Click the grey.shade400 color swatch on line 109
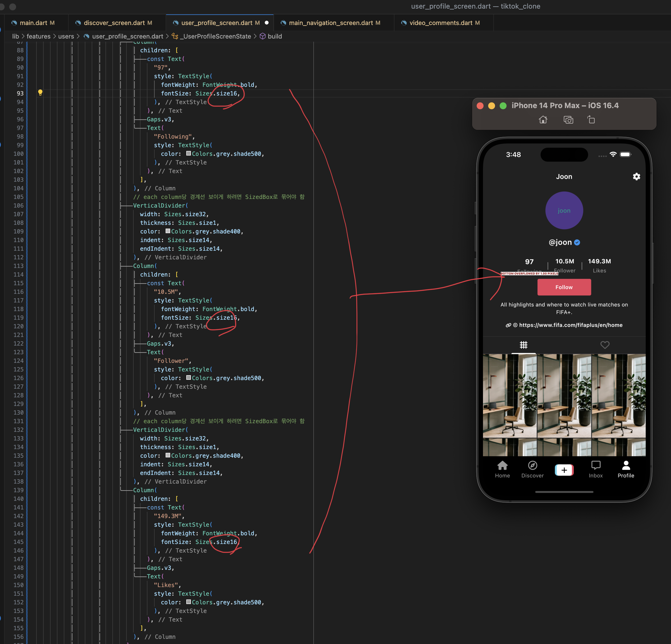The height and width of the screenshot is (644, 671). [x=168, y=231]
